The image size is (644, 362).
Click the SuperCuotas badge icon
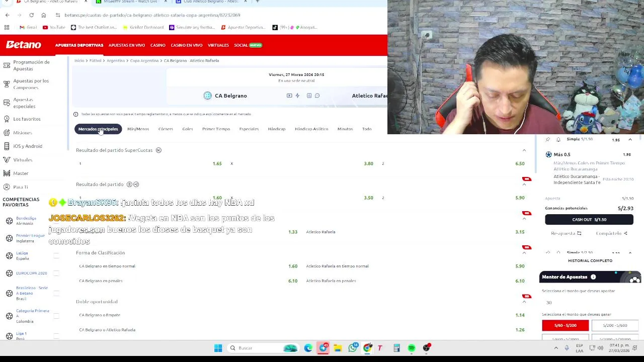tap(158, 150)
